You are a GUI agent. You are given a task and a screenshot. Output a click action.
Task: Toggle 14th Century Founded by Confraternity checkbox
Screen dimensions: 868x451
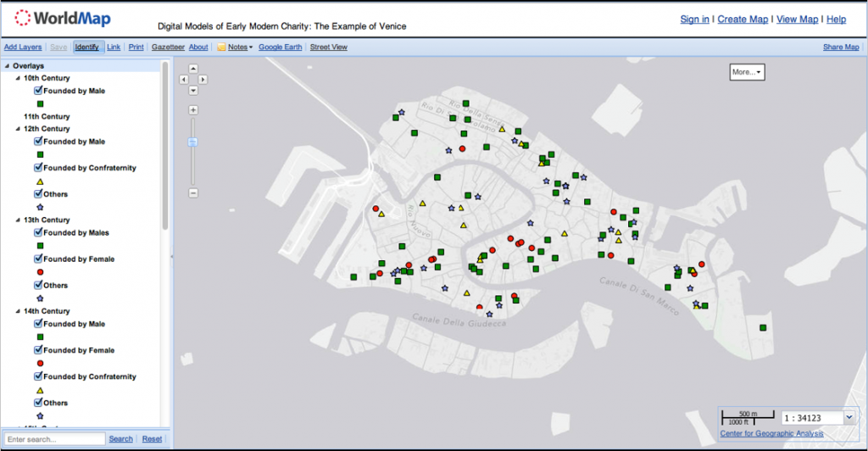coord(38,376)
